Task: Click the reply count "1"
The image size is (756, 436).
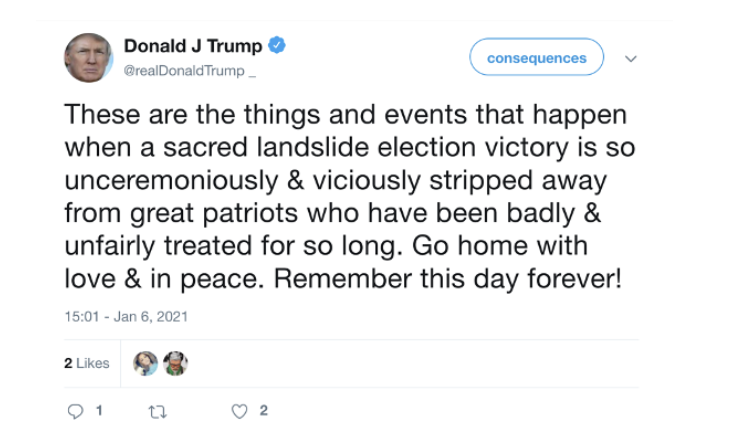Action: pos(98,410)
